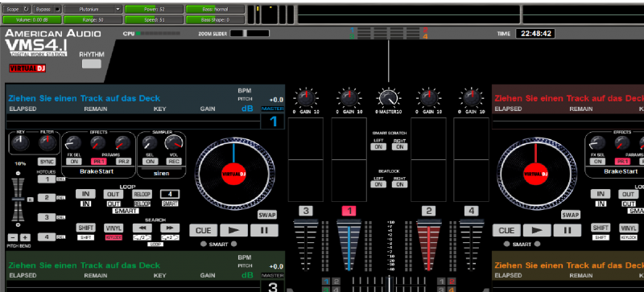Click the pitch bend plus button
The height and width of the screenshot is (292, 644).
[x=26, y=237]
